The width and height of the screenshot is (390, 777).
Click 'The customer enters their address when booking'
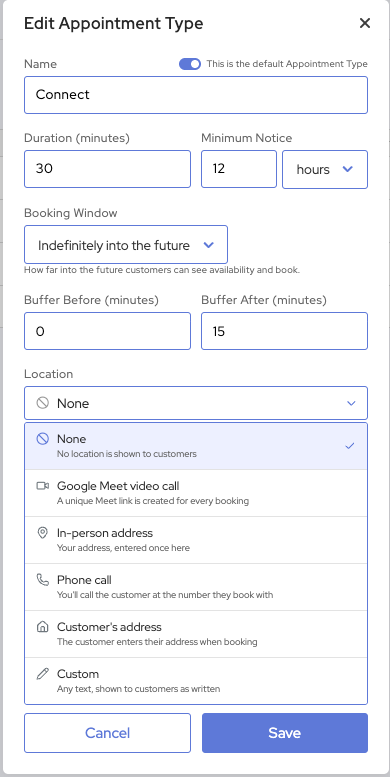pyautogui.click(x=157, y=642)
